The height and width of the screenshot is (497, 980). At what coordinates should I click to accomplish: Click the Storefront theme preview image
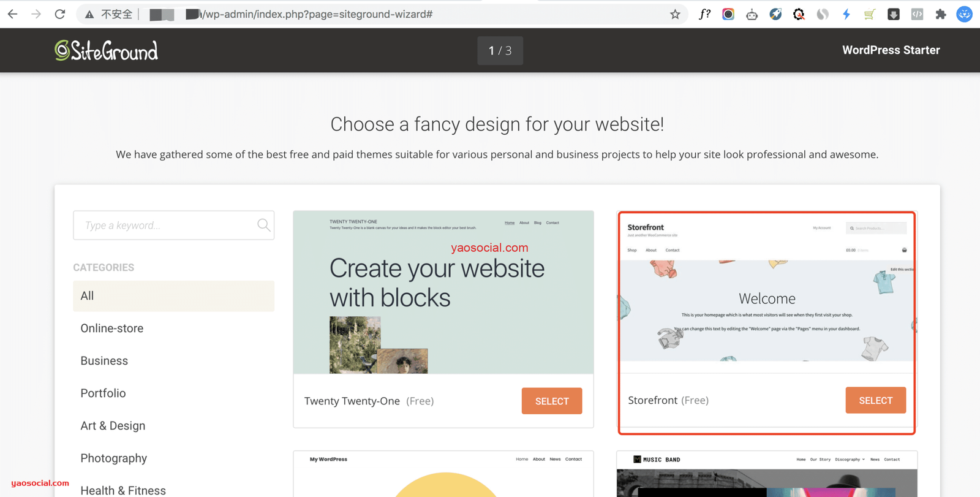(x=767, y=293)
